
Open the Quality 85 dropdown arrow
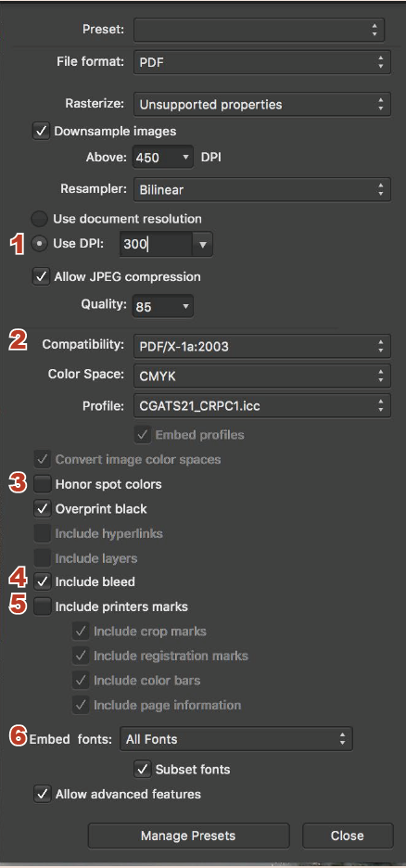click(x=185, y=306)
